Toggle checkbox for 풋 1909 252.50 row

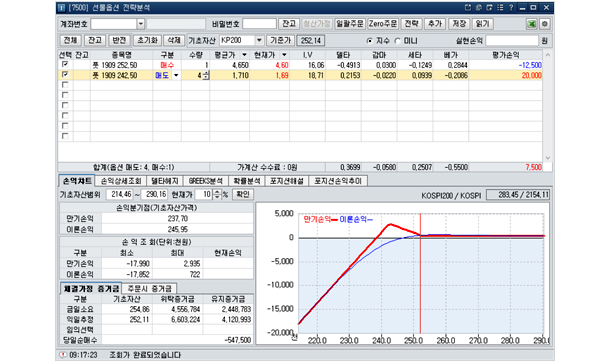65,64
